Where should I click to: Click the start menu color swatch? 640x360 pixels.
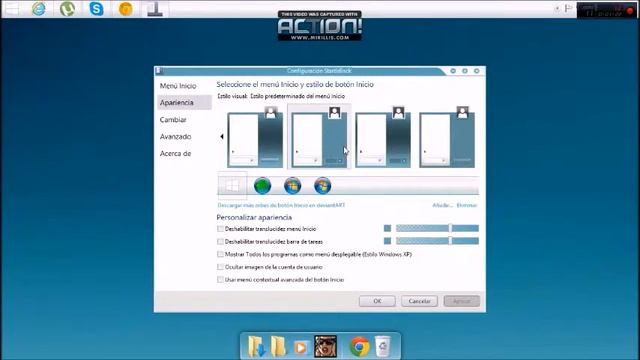coord(387,228)
